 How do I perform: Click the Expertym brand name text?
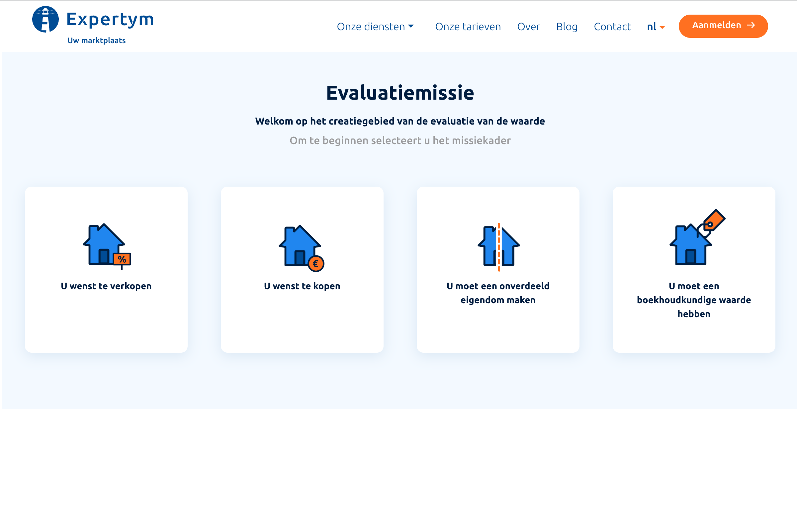110,19
